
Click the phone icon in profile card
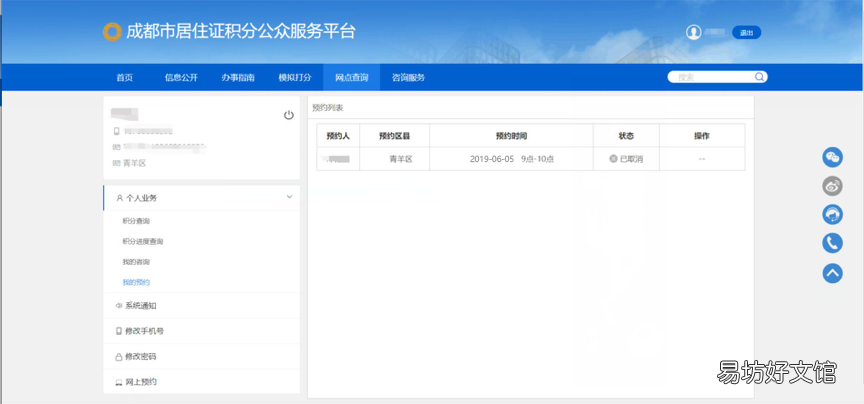pyautogui.click(x=116, y=131)
